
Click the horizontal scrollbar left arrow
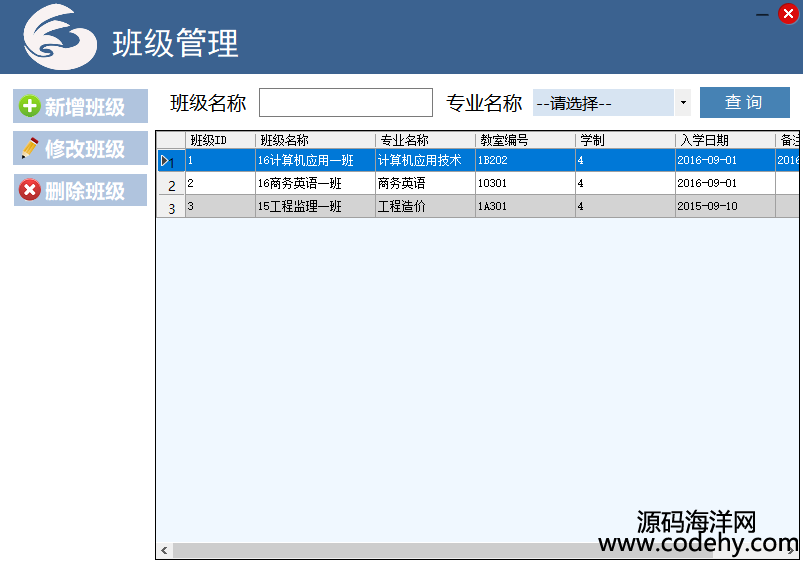[164, 551]
